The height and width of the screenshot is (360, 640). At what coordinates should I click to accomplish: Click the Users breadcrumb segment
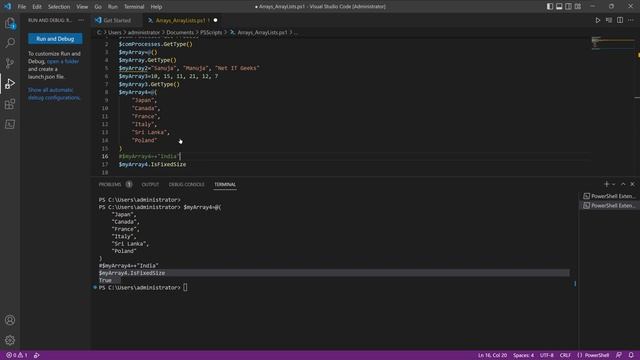(115, 32)
